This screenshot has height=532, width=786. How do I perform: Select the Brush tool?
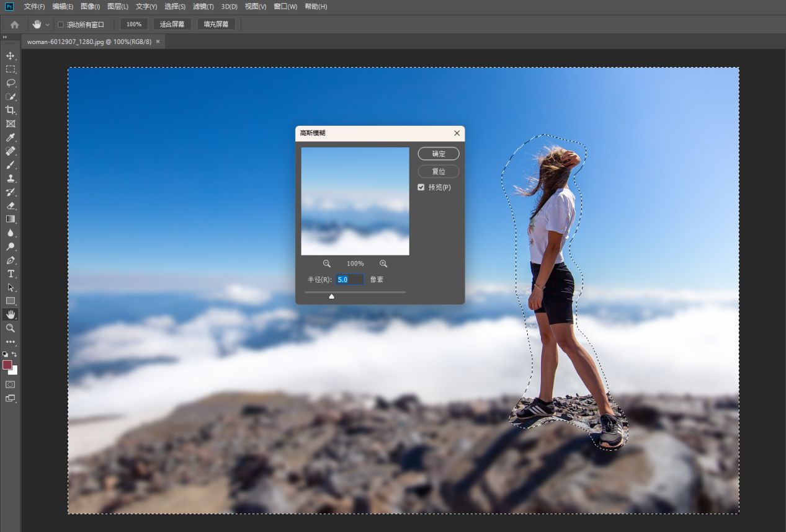click(x=10, y=164)
